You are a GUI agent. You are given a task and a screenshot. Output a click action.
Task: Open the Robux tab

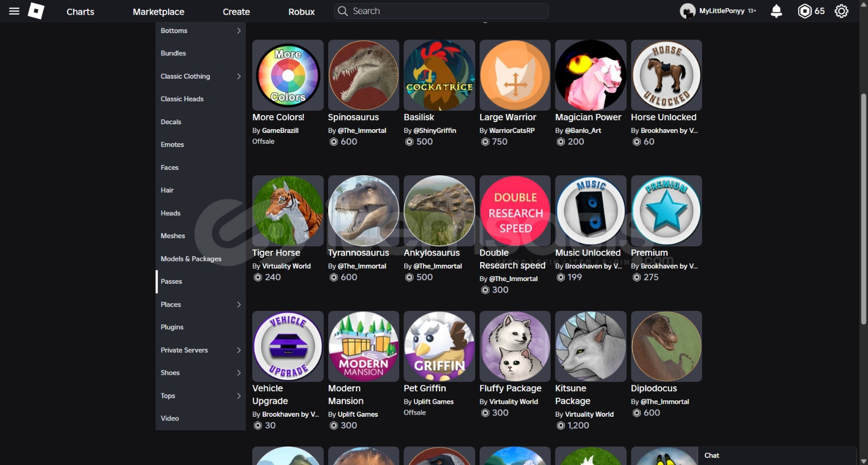coord(302,11)
